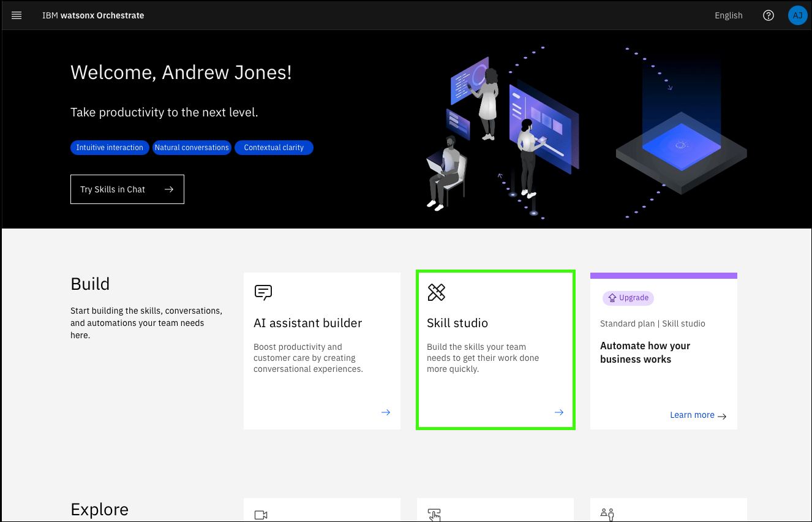Click the touch pointer icon in Explore
The height and width of the screenshot is (522, 812).
pyautogui.click(x=435, y=515)
